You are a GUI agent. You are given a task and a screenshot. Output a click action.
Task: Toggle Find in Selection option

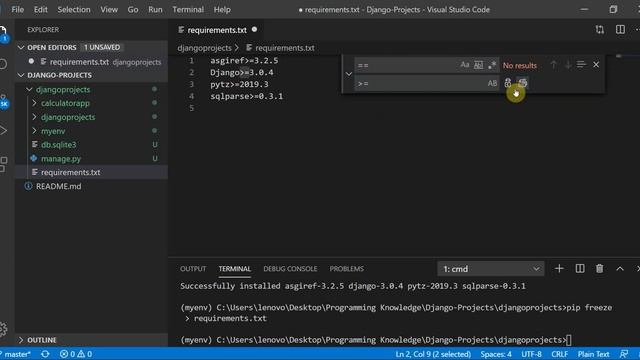[581, 65]
